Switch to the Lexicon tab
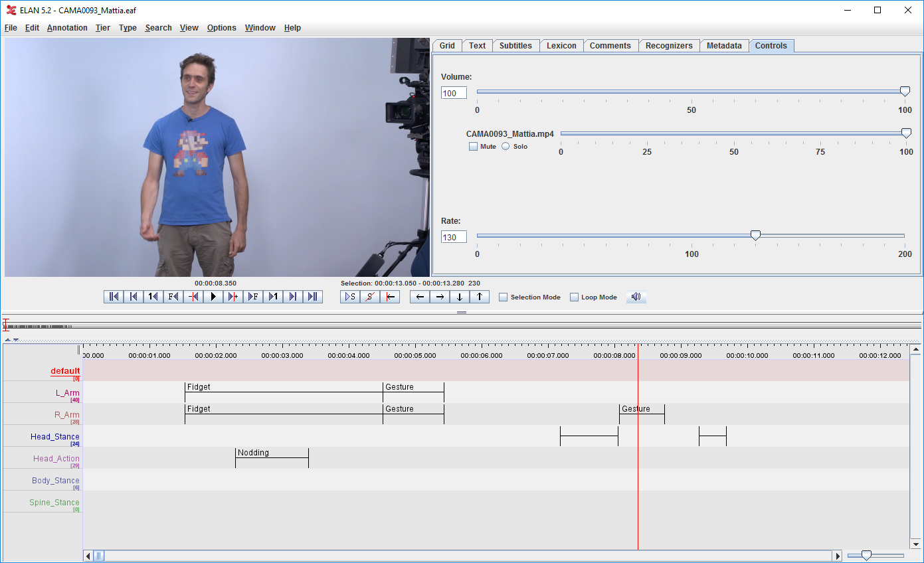This screenshot has width=924, height=563. [x=561, y=45]
